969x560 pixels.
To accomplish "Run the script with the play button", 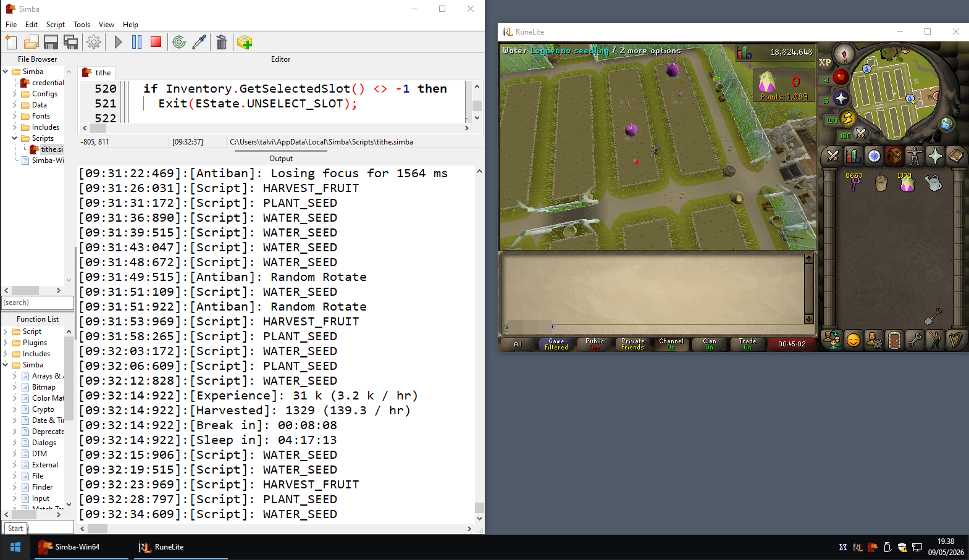I will pos(119,42).
